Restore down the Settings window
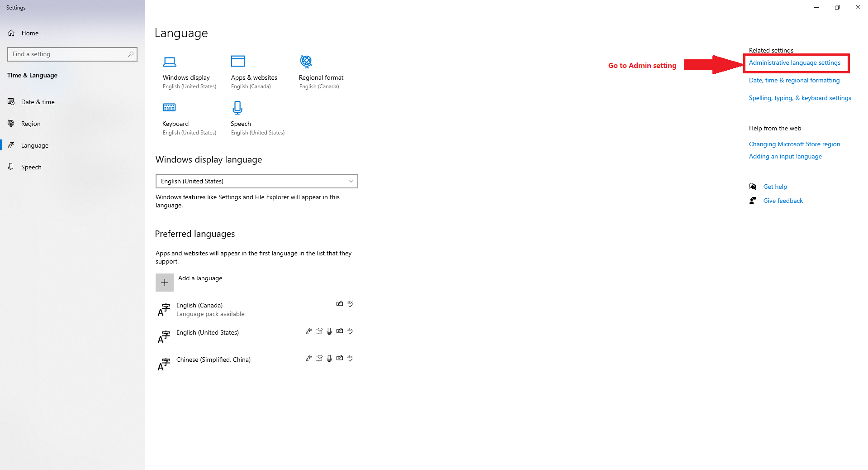This screenshot has width=868, height=470. (x=837, y=7)
